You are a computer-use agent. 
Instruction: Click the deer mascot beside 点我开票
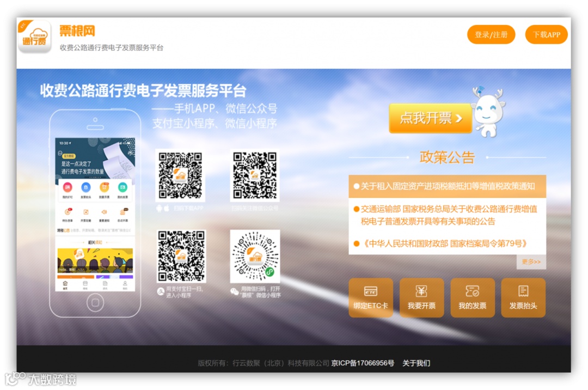pos(487,112)
